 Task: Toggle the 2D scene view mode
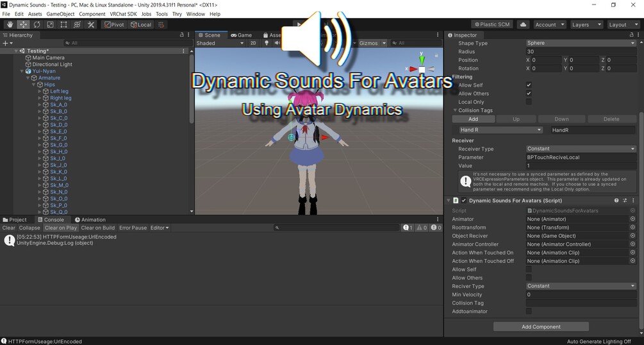253,43
